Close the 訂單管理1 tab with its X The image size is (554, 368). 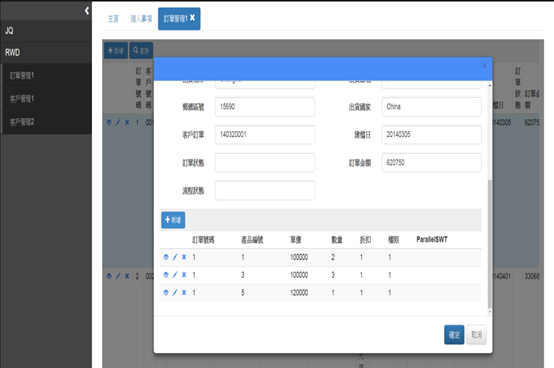pyautogui.click(x=193, y=18)
